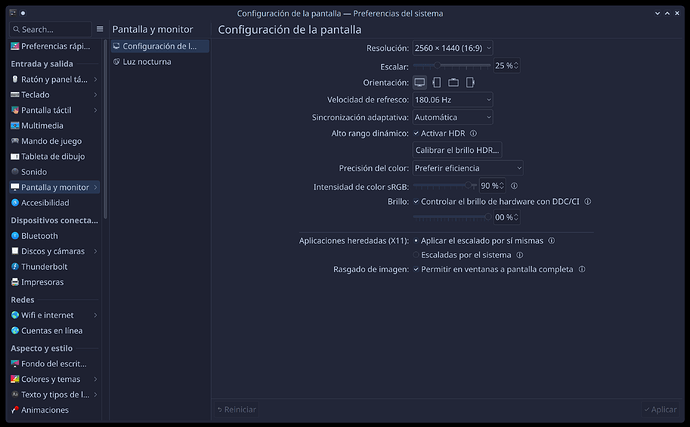Click the info icon beside Activar HDR
The width and height of the screenshot is (690, 427).
pyautogui.click(x=473, y=133)
